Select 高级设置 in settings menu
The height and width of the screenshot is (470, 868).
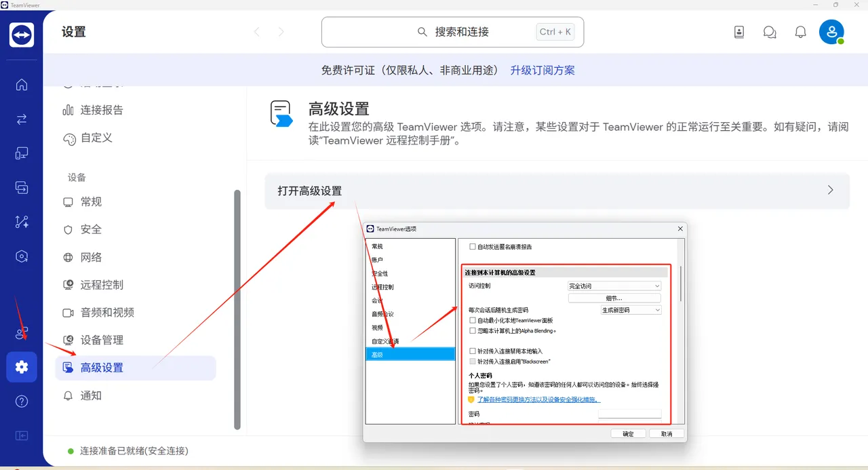136,368
